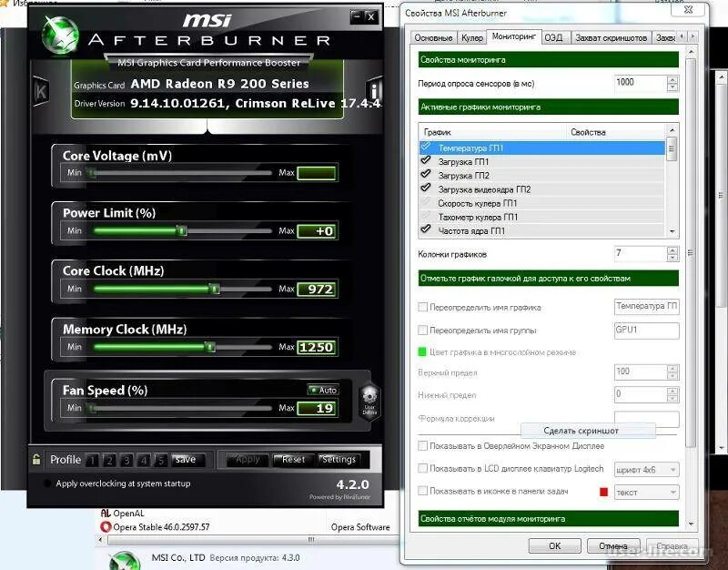Screen dimensions: 728x570
Task: Click Верхний предел spinner arrows
Action: coord(672,372)
